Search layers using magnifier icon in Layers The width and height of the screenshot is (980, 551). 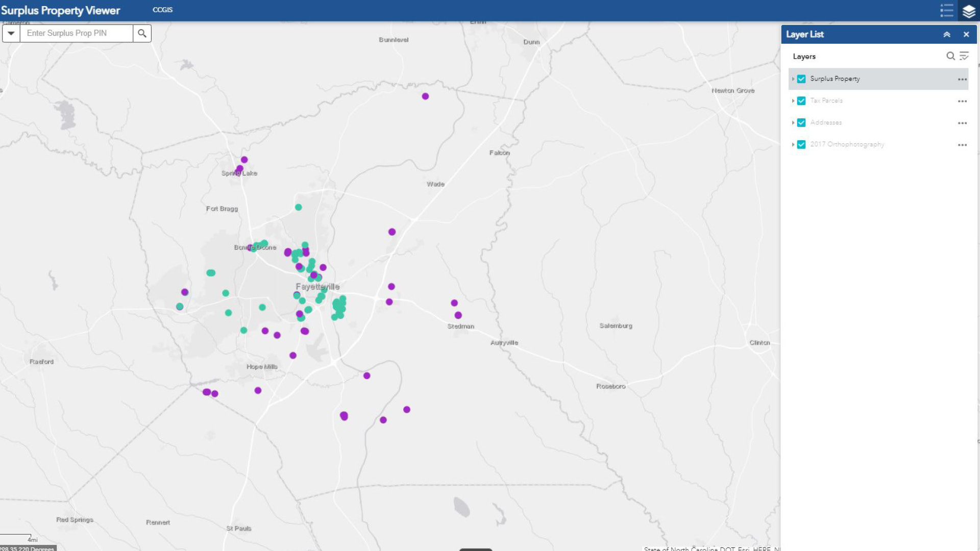950,56
